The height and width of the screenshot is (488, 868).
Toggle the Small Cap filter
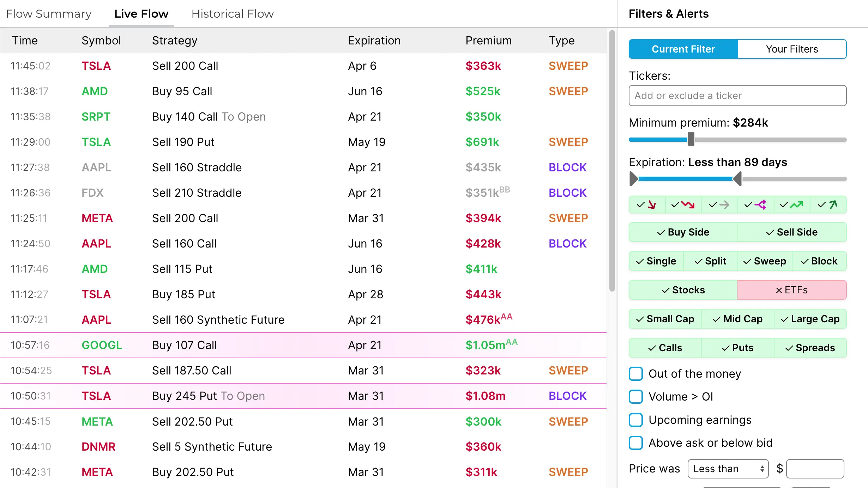coord(665,319)
